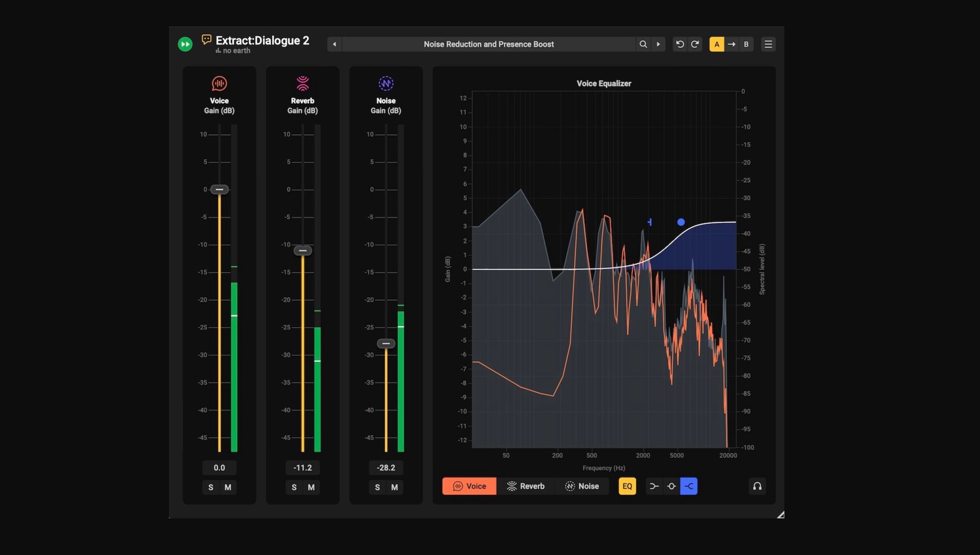Search presets with magnifier icon
980x555 pixels.
point(643,44)
